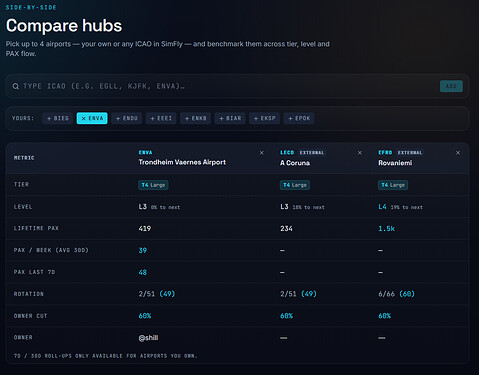
Task: Click the search magnifier icon
Action: [15, 86]
